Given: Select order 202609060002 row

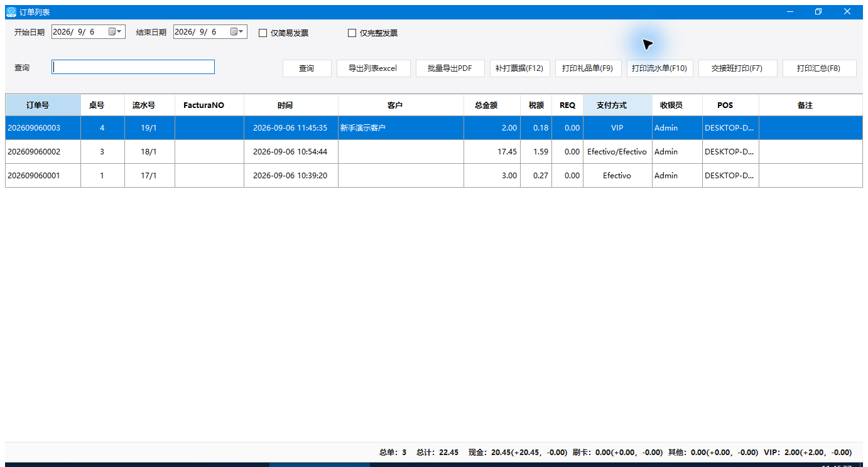Looking at the screenshot, I should [434, 152].
